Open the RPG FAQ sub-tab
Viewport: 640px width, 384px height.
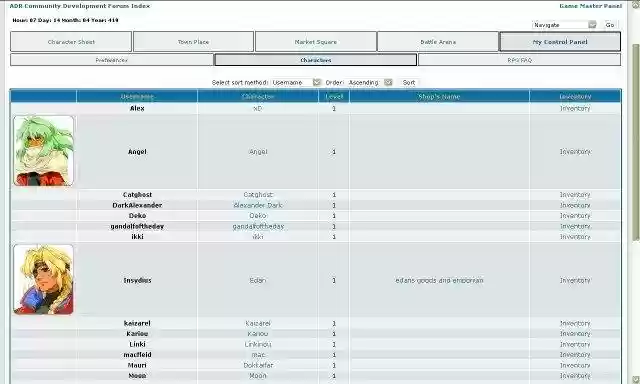pyautogui.click(x=520, y=60)
